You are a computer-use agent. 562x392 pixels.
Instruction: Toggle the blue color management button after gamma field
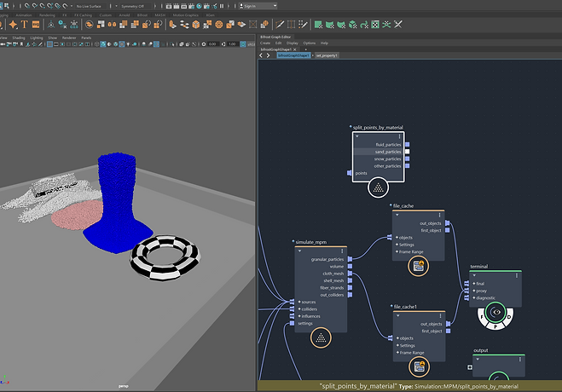(x=243, y=44)
